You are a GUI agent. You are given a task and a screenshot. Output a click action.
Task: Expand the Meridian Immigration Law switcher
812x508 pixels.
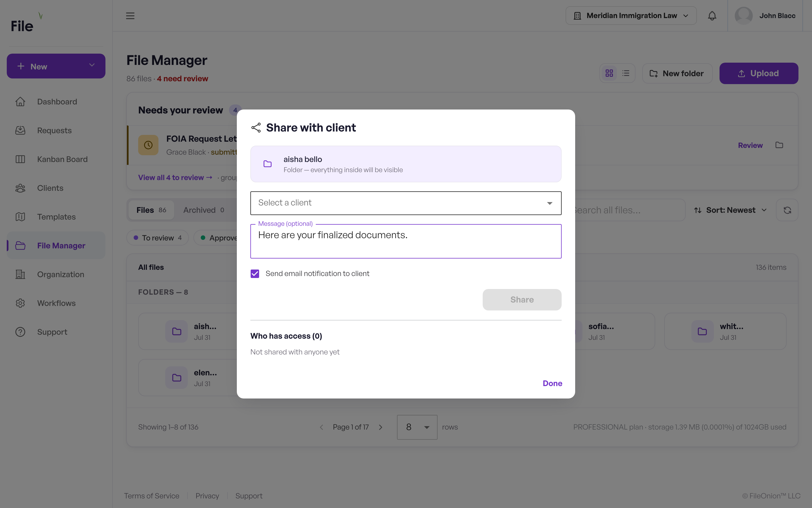pyautogui.click(x=631, y=16)
